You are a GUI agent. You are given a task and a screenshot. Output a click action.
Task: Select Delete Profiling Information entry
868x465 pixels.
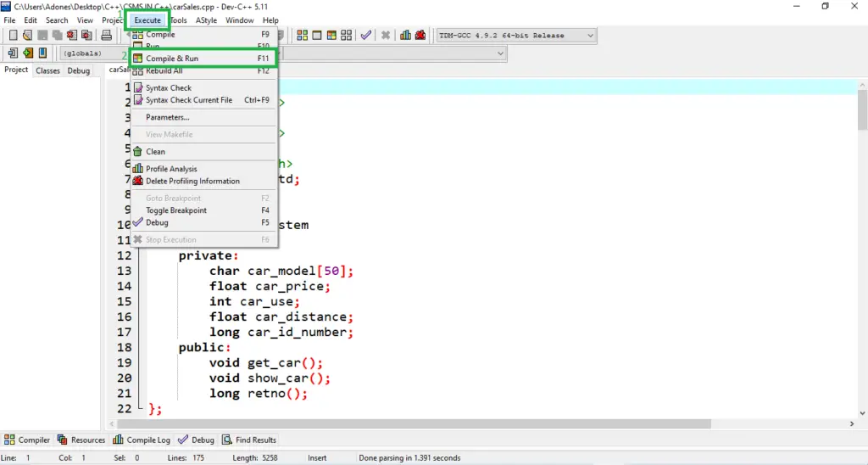coord(203,181)
